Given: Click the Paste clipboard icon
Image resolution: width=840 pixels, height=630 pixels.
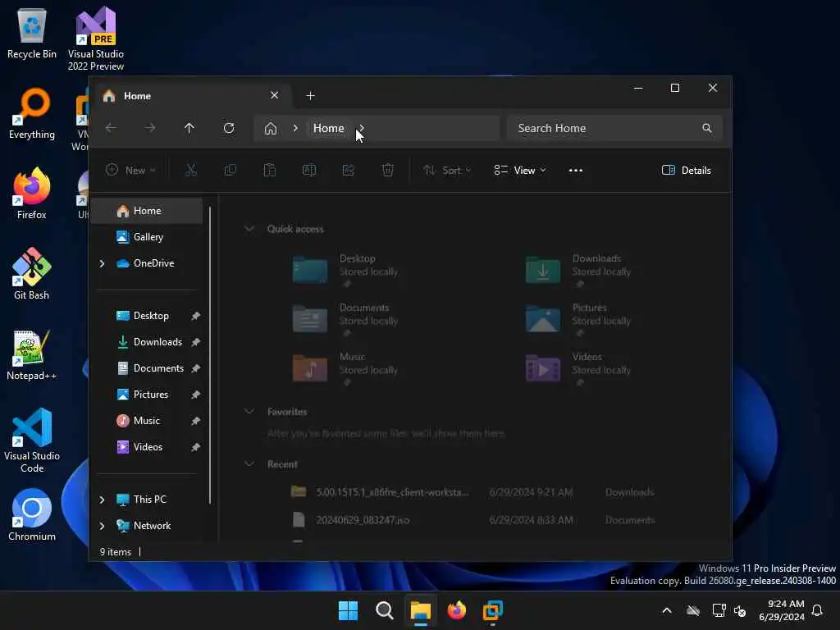Looking at the screenshot, I should (269, 171).
